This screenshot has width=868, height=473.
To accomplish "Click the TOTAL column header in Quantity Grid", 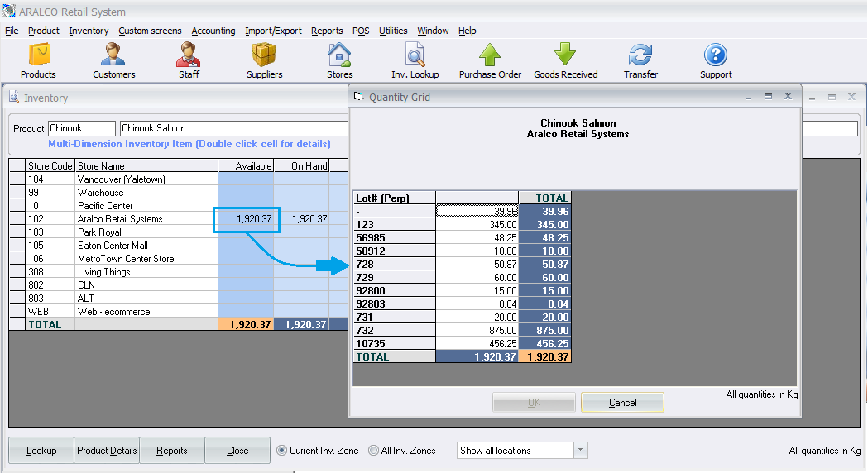I will click(544, 198).
